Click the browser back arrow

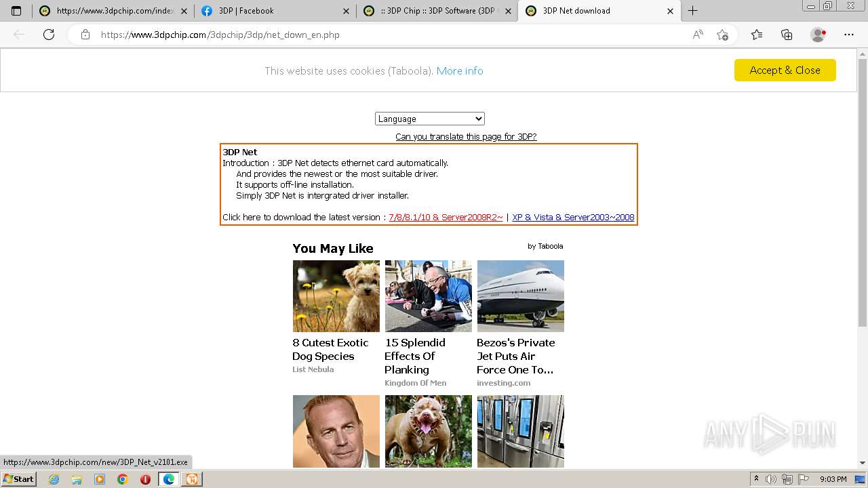coord(19,35)
